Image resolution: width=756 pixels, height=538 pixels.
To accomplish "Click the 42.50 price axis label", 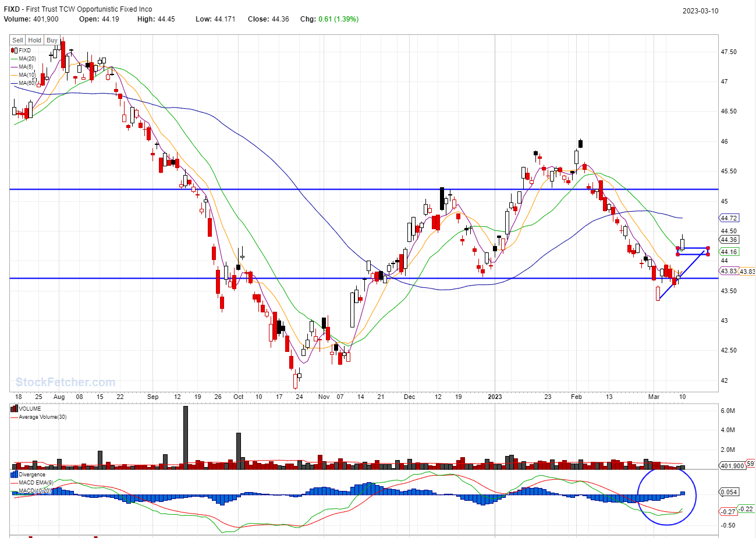I will (729, 350).
